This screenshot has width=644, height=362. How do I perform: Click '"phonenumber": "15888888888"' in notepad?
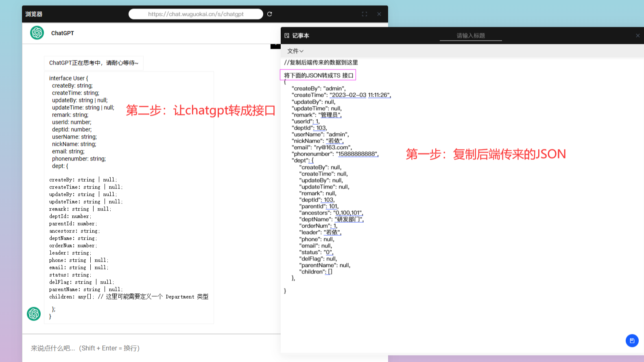click(335, 154)
